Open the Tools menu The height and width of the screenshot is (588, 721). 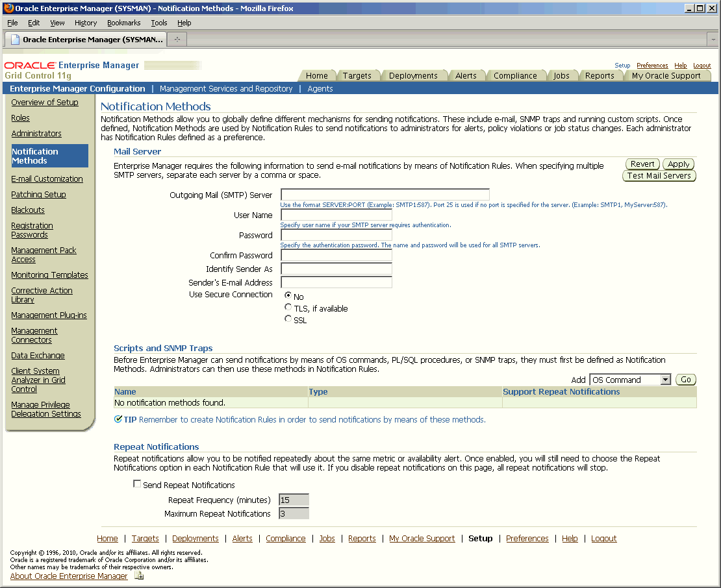[x=159, y=23]
